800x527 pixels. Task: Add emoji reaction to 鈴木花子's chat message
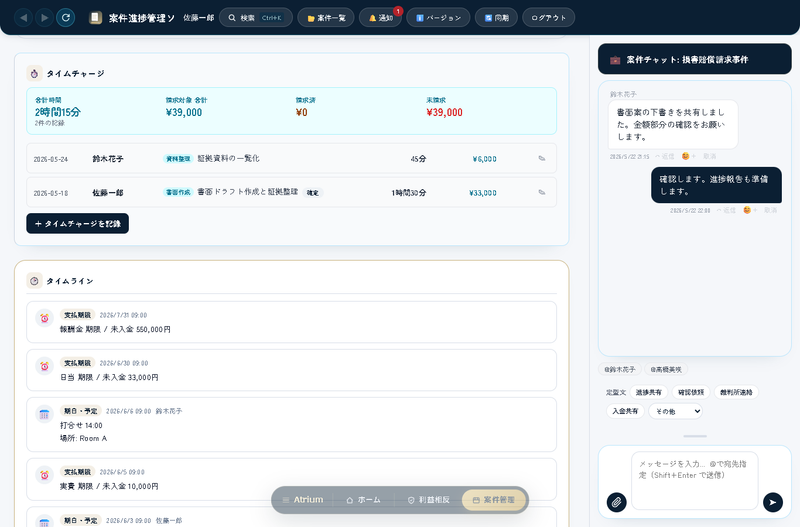pyautogui.click(x=688, y=156)
